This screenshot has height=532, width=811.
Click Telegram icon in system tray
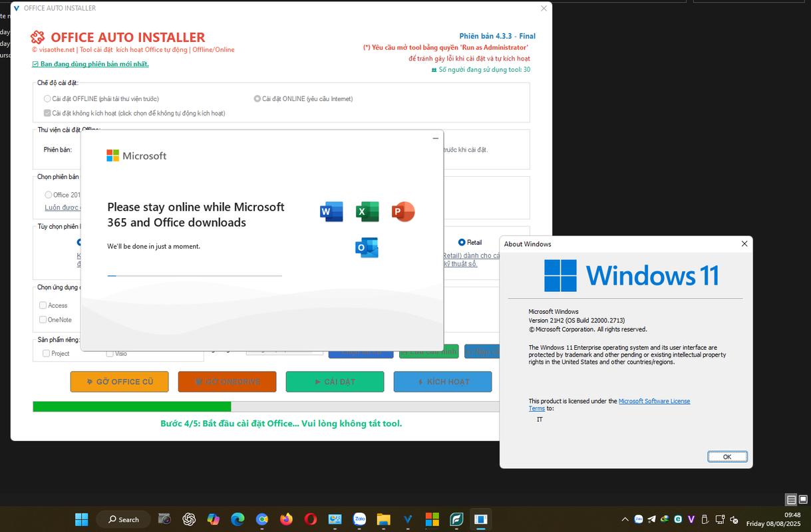pos(651,519)
